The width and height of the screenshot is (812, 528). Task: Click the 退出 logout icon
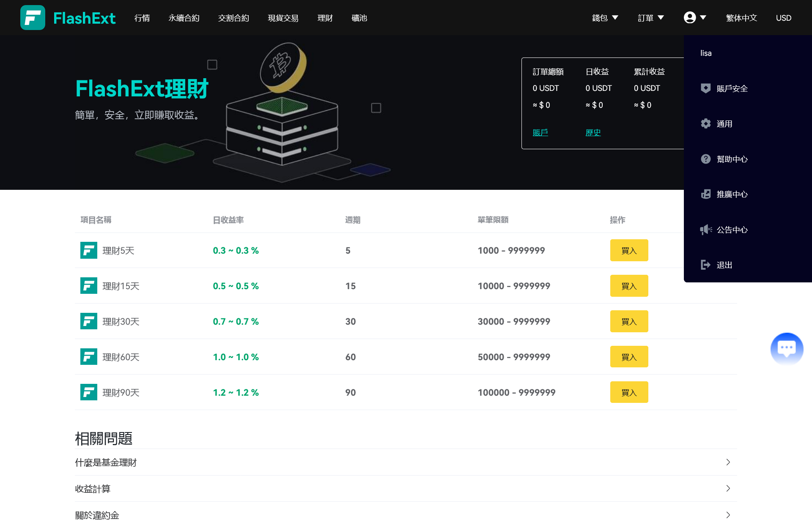pyautogui.click(x=706, y=265)
